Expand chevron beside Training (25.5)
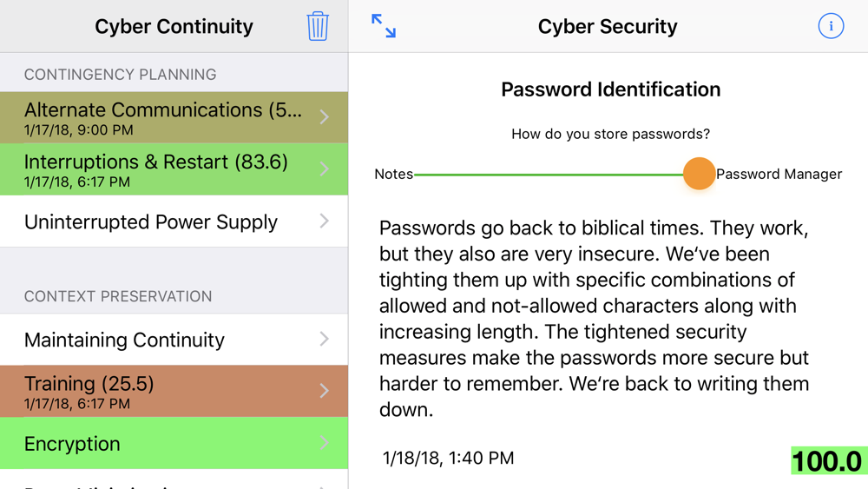 coord(325,391)
